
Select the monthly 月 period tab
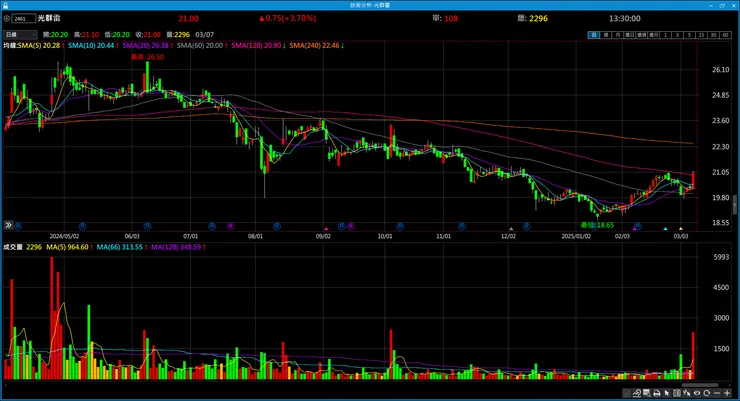pyautogui.click(x=617, y=35)
